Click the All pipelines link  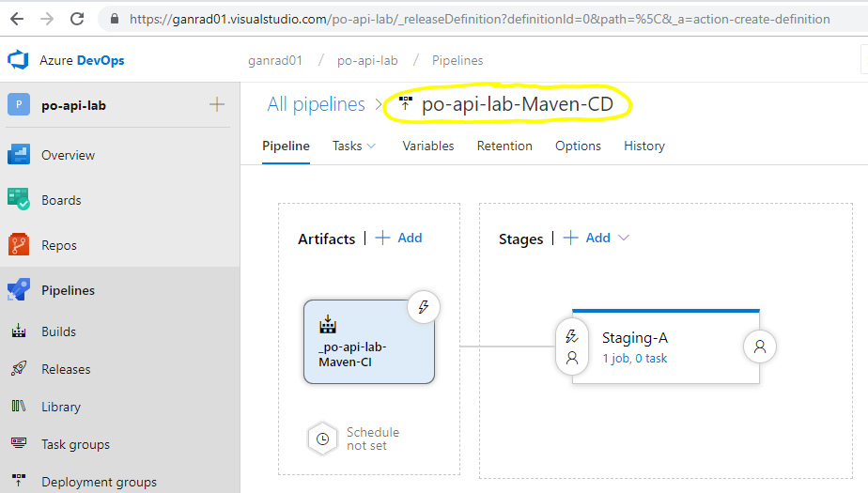tap(316, 104)
